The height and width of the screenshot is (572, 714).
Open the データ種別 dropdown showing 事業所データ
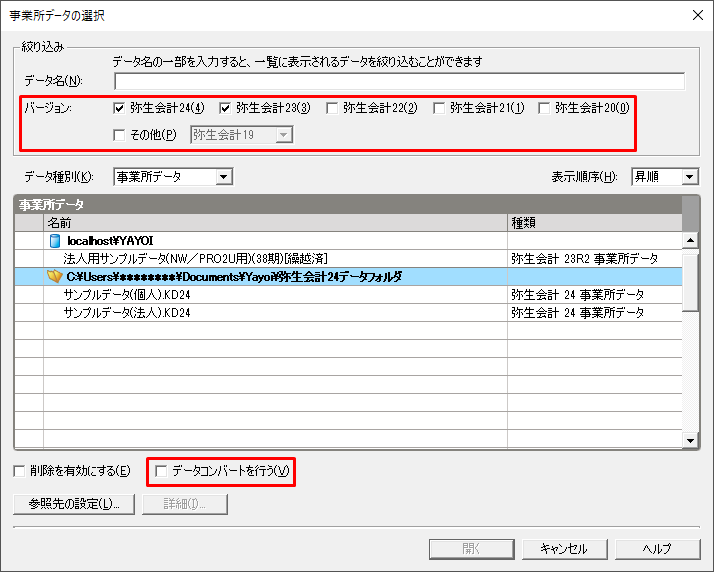pyautogui.click(x=224, y=177)
